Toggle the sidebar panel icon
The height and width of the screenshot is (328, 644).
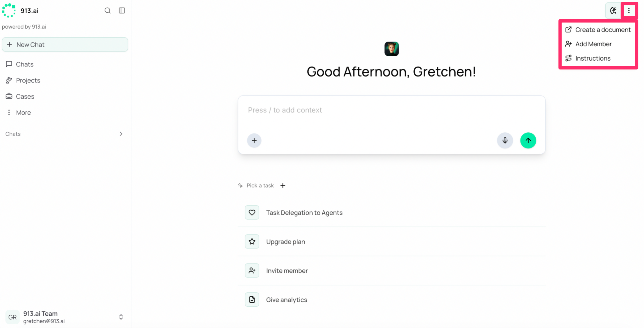click(x=122, y=11)
